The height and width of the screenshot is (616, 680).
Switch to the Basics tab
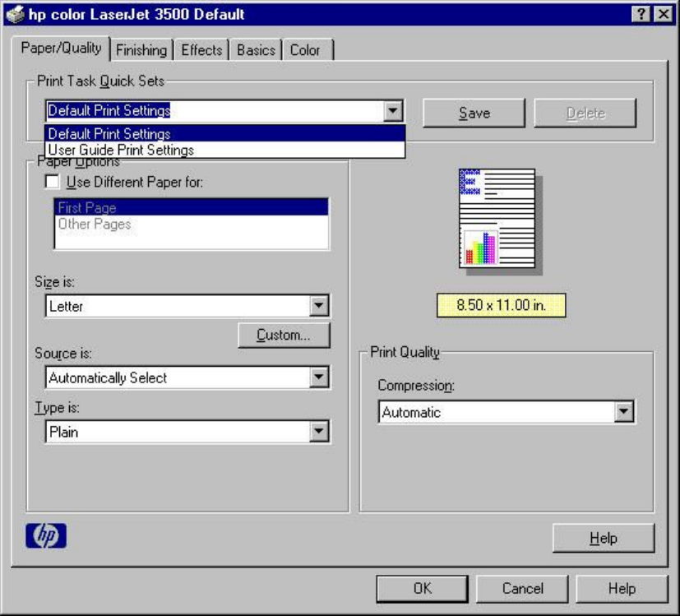click(x=256, y=50)
